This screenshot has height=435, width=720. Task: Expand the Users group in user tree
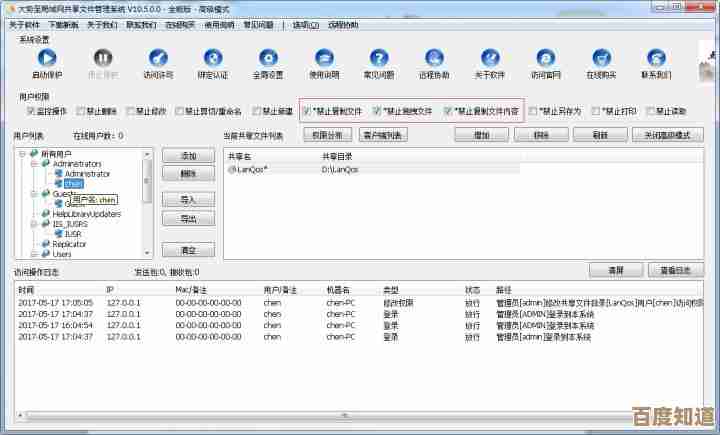pyautogui.click(x=33, y=254)
